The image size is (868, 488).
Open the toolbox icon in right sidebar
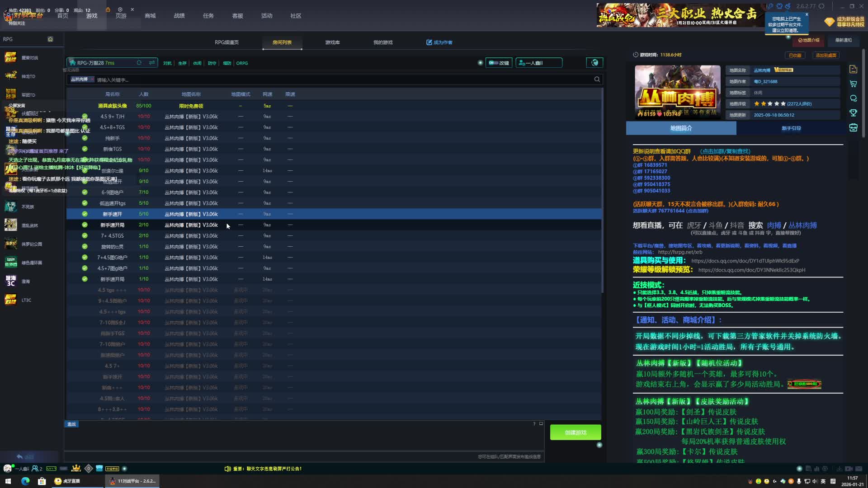tap(853, 128)
